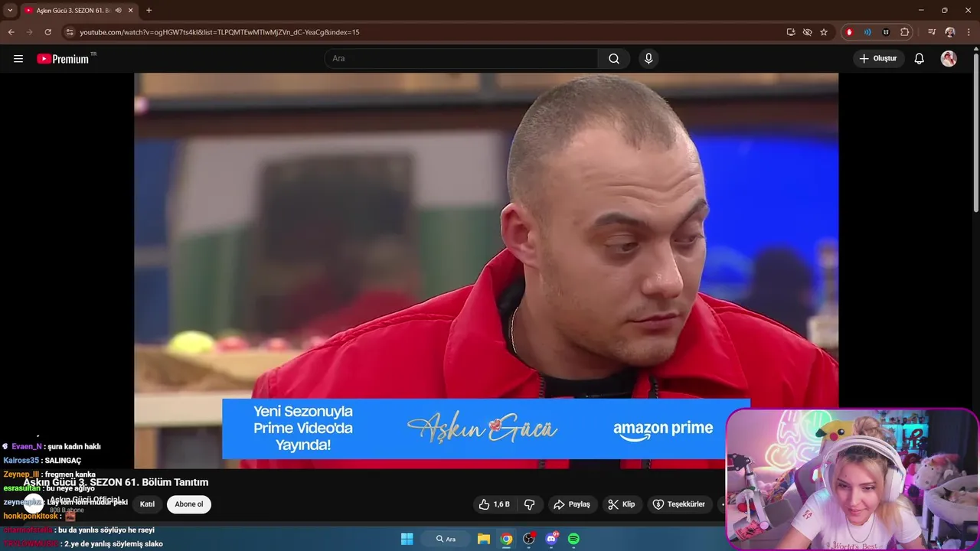Screen dimensions: 980x551
Task: Open File Explorer from the taskbar
Action: point(484,539)
